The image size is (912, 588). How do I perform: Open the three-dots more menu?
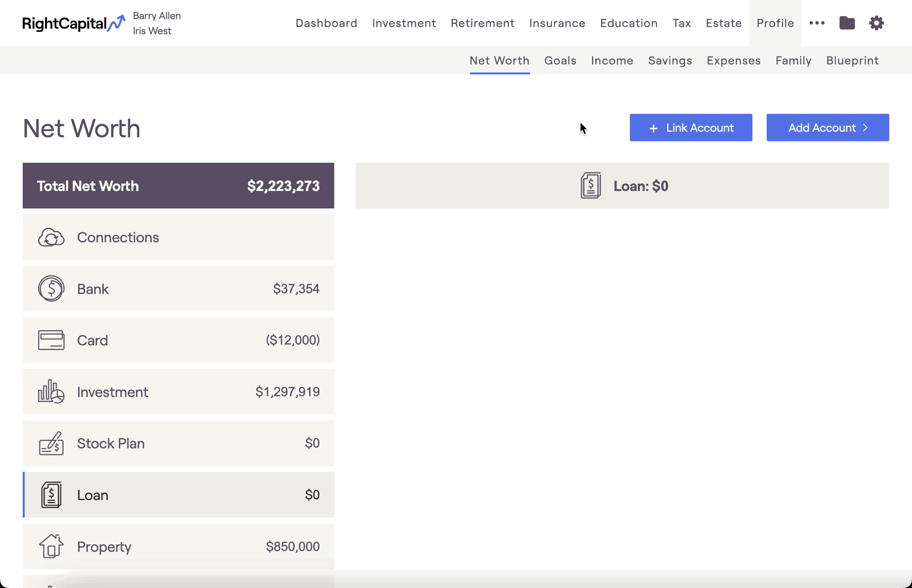pos(817,23)
